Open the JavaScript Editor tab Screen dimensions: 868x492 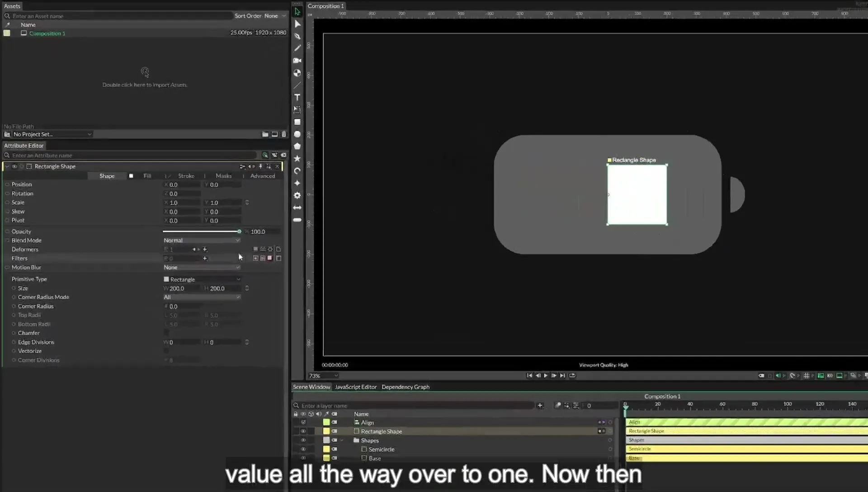point(356,387)
